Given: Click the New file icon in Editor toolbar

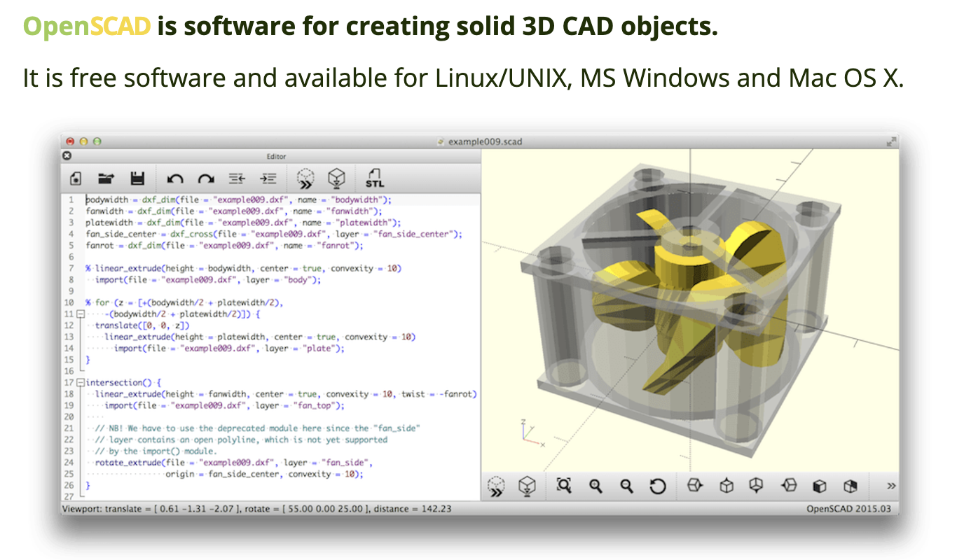Looking at the screenshot, I should click(x=76, y=178).
